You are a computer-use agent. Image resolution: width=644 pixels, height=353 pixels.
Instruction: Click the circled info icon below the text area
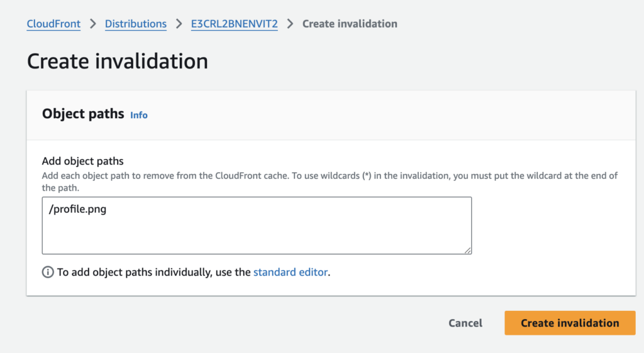(48, 272)
